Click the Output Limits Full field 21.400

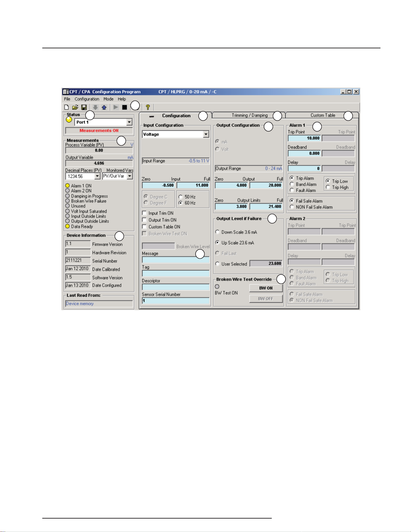click(x=266, y=207)
